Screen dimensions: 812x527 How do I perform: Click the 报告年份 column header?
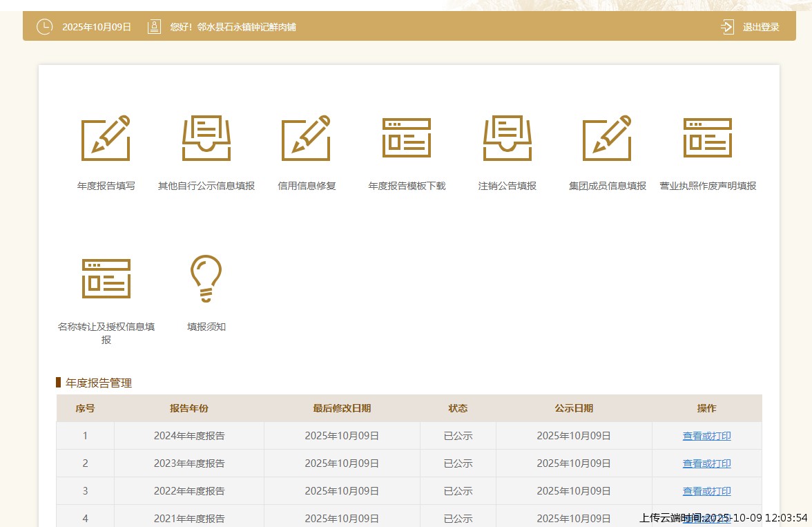(188, 408)
